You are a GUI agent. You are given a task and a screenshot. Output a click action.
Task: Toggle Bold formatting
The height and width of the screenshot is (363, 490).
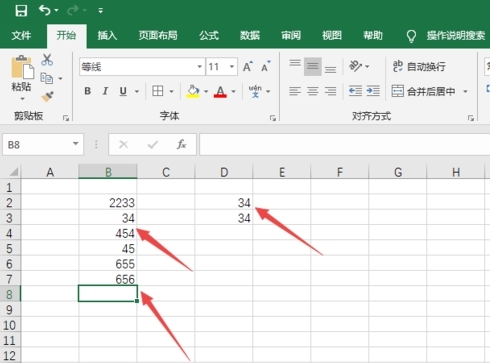click(x=88, y=91)
